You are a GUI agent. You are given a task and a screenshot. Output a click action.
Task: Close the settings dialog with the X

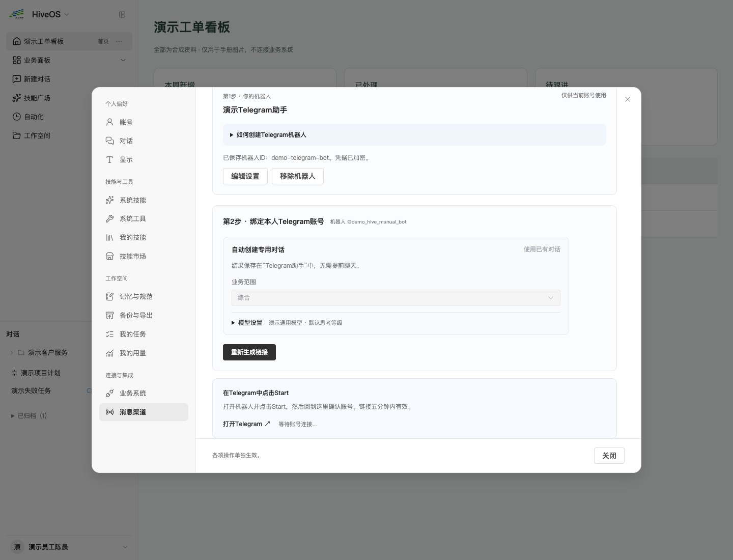point(628,99)
